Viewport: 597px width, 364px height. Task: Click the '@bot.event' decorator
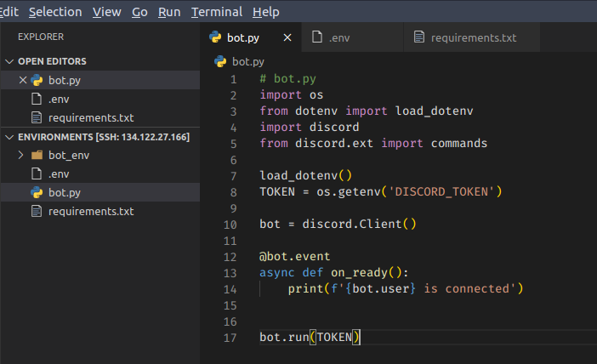tap(295, 256)
